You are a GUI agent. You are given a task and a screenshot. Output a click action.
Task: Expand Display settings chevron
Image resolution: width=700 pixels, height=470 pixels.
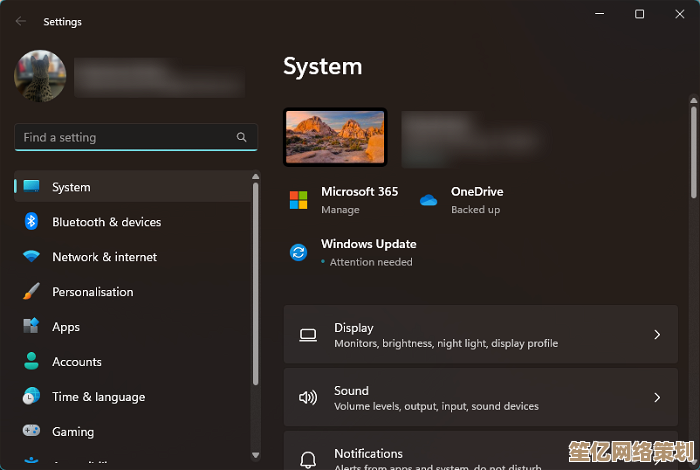pos(657,335)
